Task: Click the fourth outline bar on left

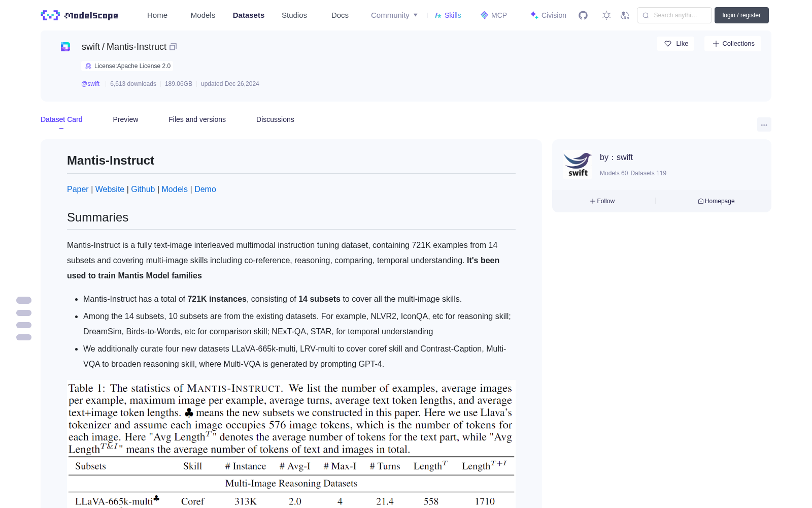Action: pyautogui.click(x=24, y=337)
